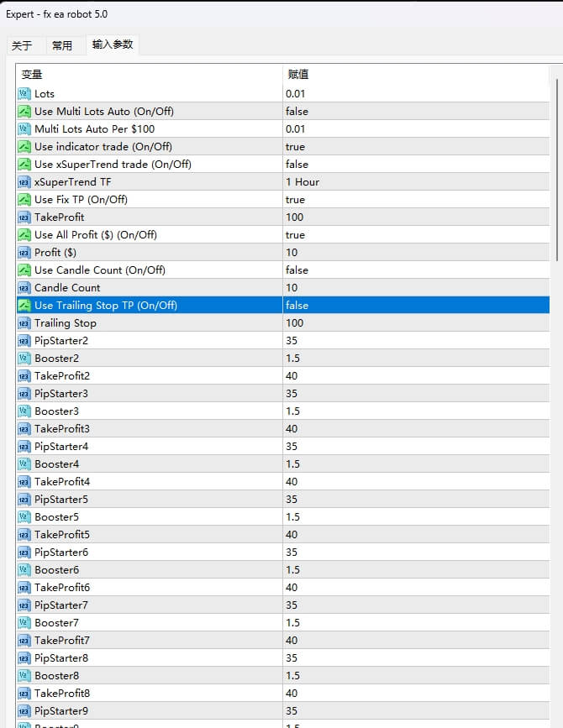This screenshot has height=728, width=563.
Task: Click icon beside Use All Profit ($)
Action: coord(24,235)
